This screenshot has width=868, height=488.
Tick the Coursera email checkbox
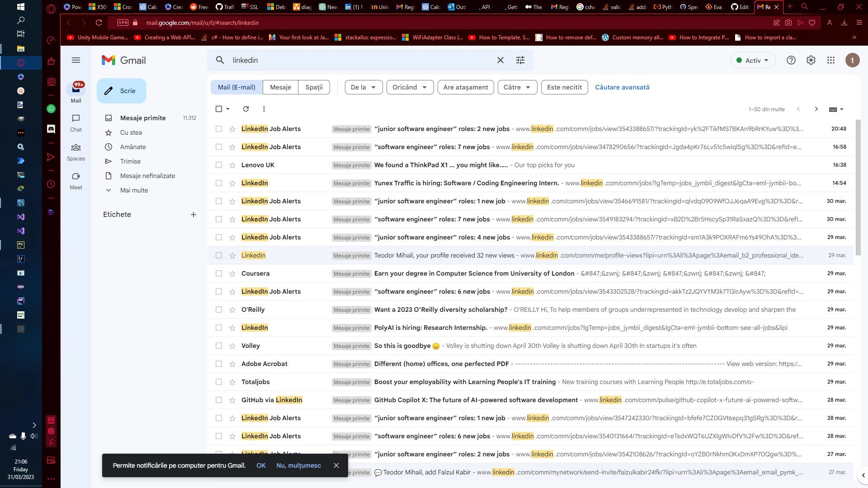219,273
